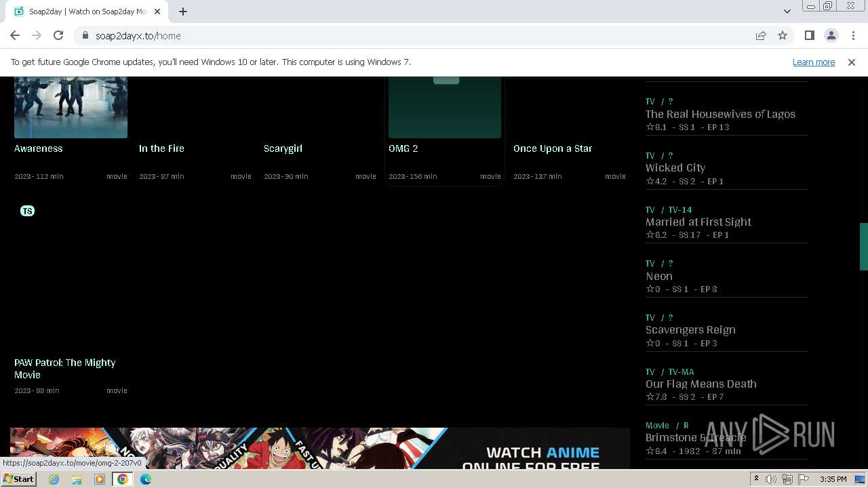Select the OMG 2 movie title

[403, 148]
